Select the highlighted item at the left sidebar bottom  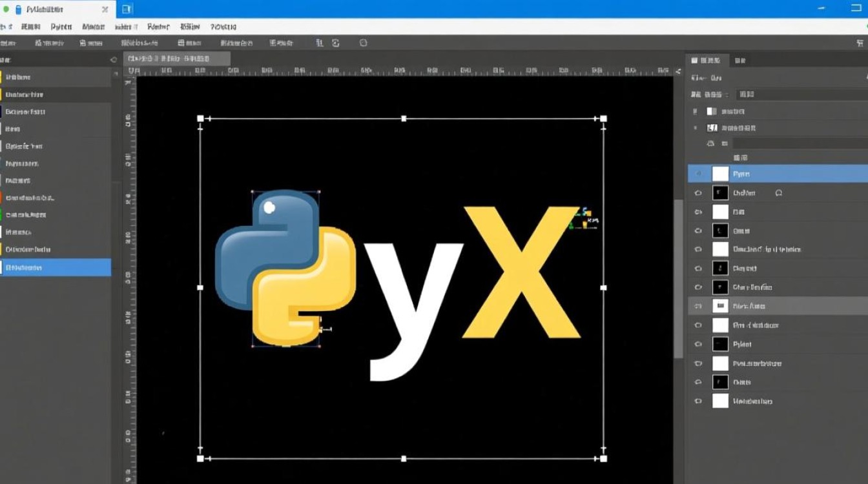click(x=56, y=267)
